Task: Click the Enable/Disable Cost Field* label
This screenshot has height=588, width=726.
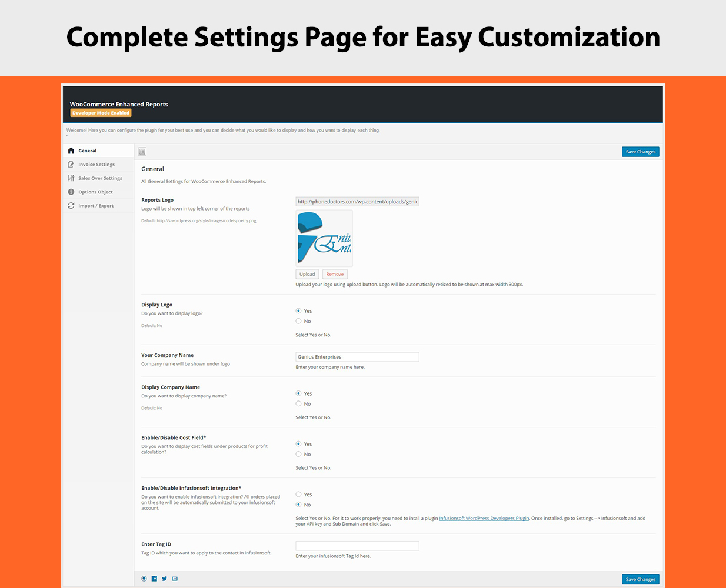Action: coord(174,437)
